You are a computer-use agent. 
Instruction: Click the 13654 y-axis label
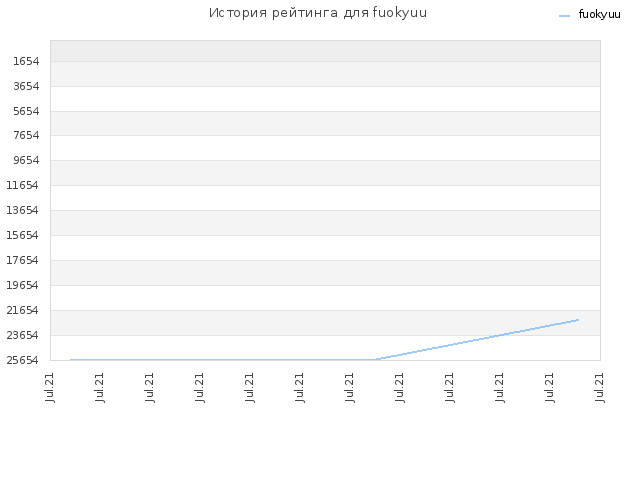[x=22, y=211]
